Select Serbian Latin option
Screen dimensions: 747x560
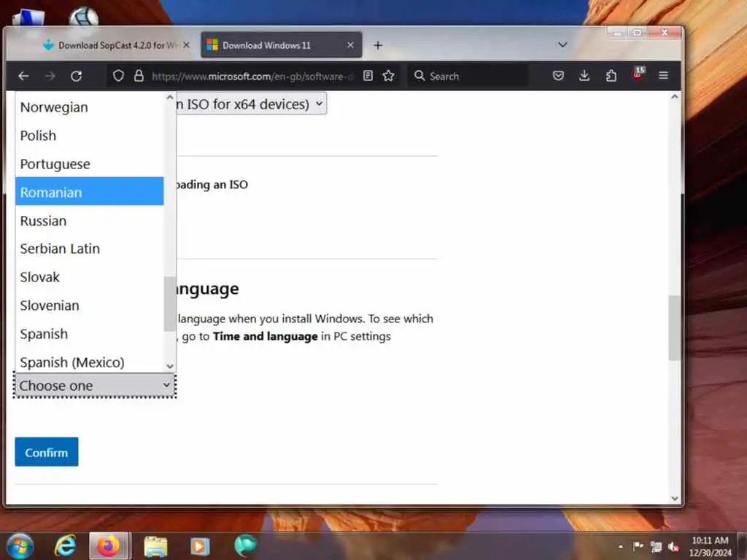(90, 249)
